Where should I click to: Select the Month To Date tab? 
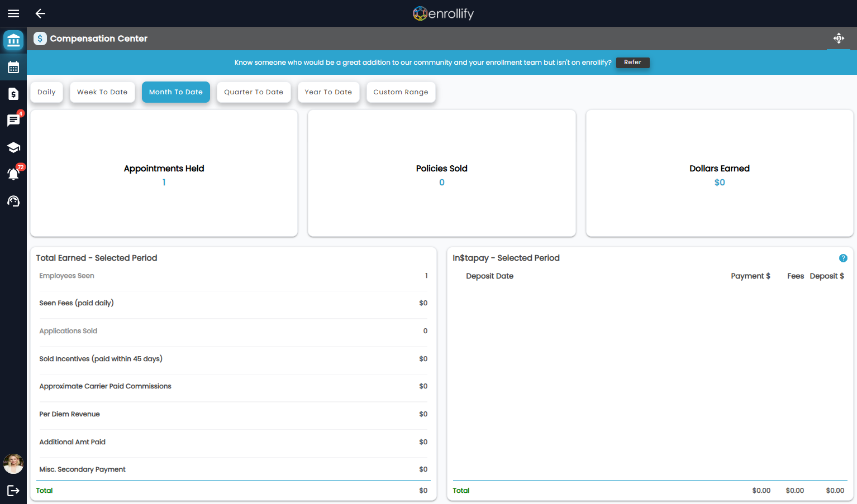click(176, 92)
